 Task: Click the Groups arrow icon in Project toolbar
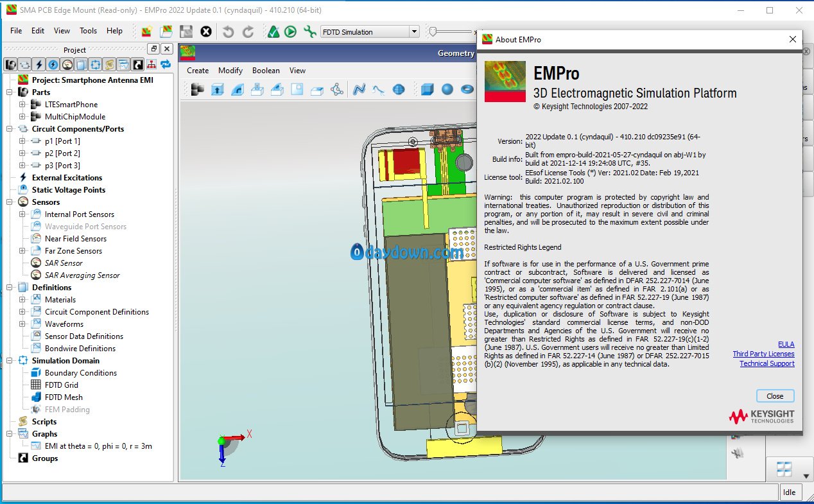coord(137,64)
